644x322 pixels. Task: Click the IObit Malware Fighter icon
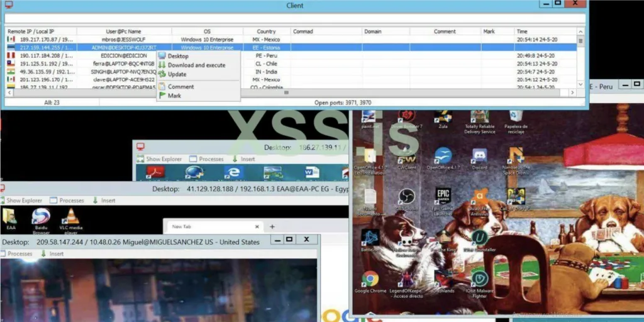(x=479, y=284)
